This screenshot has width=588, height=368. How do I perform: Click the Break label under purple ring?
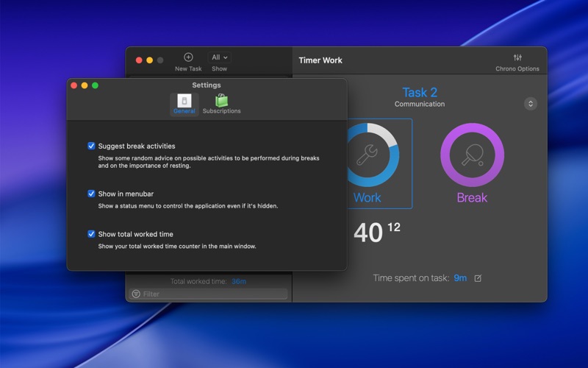click(472, 197)
